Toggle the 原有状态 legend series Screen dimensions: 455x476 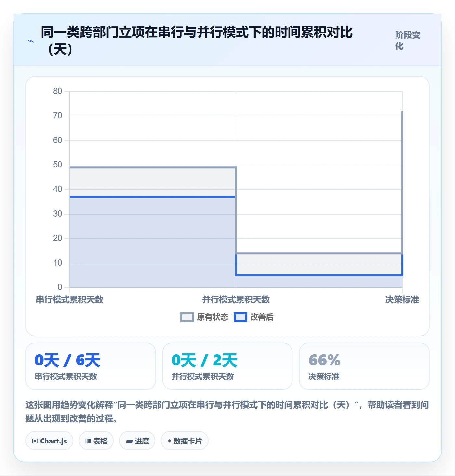pyautogui.click(x=204, y=317)
